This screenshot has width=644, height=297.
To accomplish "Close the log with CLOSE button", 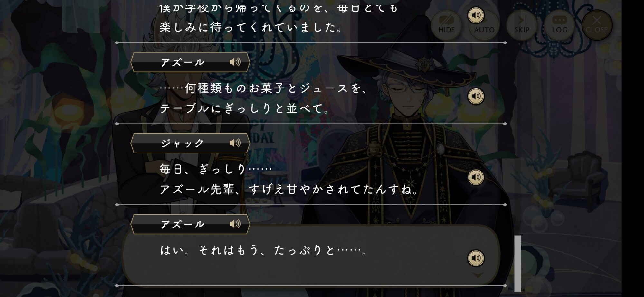I will (597, 25).
